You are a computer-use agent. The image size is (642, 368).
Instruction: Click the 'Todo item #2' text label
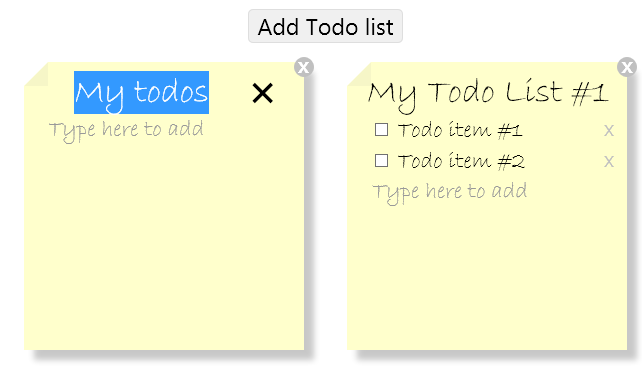pyautogui.click(x=461, y=161)
